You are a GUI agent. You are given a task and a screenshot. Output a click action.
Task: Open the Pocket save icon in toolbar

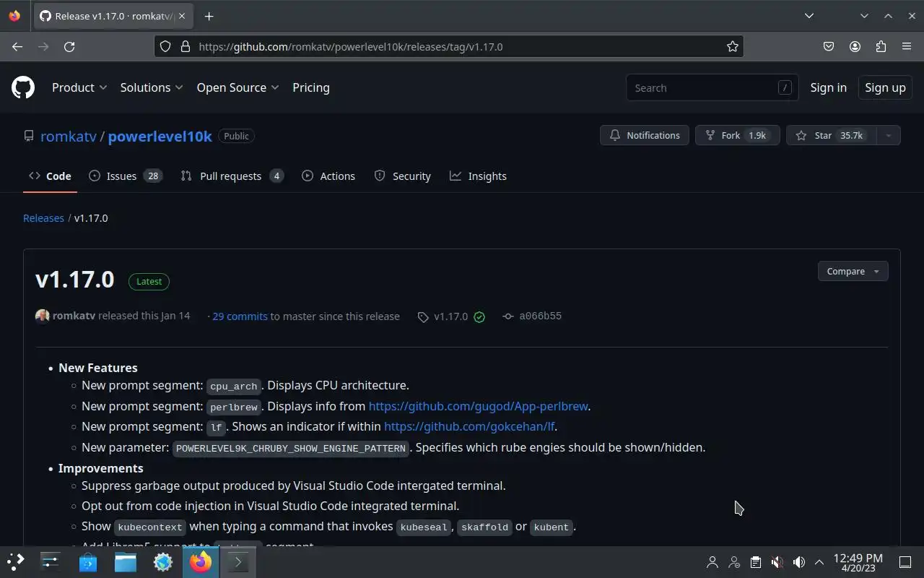pyautogui.click(x=829, y=46)
